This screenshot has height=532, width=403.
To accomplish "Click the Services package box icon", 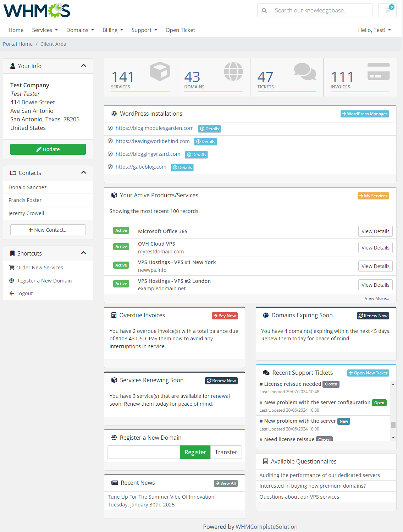I will [x=160, y=71].
